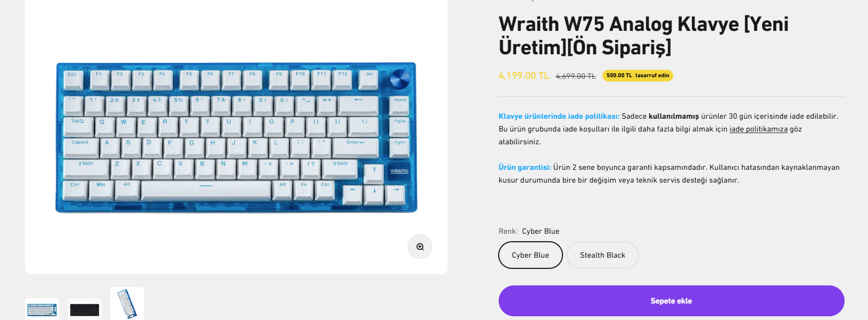Click the WRAITH logo key on keyboard
Image resolution: width=868 pixels, height=320 pixels.
coord(399,171)
